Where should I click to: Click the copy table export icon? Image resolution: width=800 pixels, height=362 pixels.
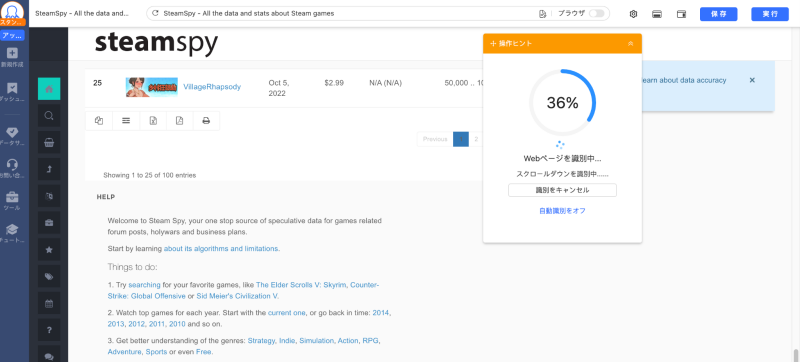tap(99, 121)
